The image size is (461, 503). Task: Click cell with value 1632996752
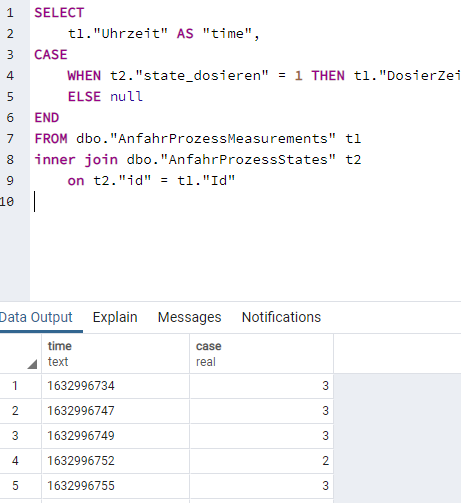coord(115,461)
